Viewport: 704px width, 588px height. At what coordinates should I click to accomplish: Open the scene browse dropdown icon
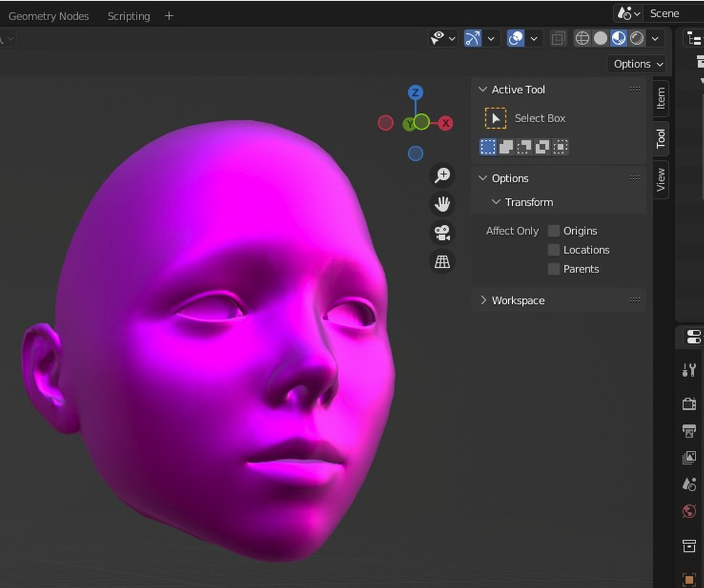point(628,14)
